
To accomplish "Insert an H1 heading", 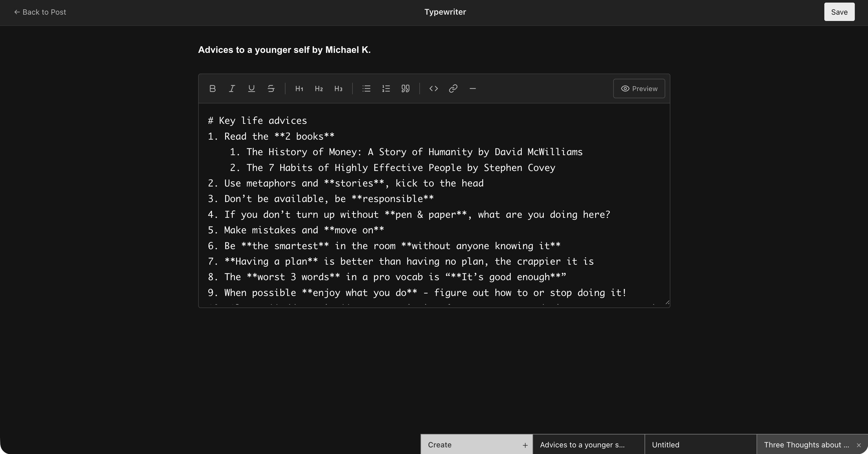I will pyautogui.click(x=299, y=89).
